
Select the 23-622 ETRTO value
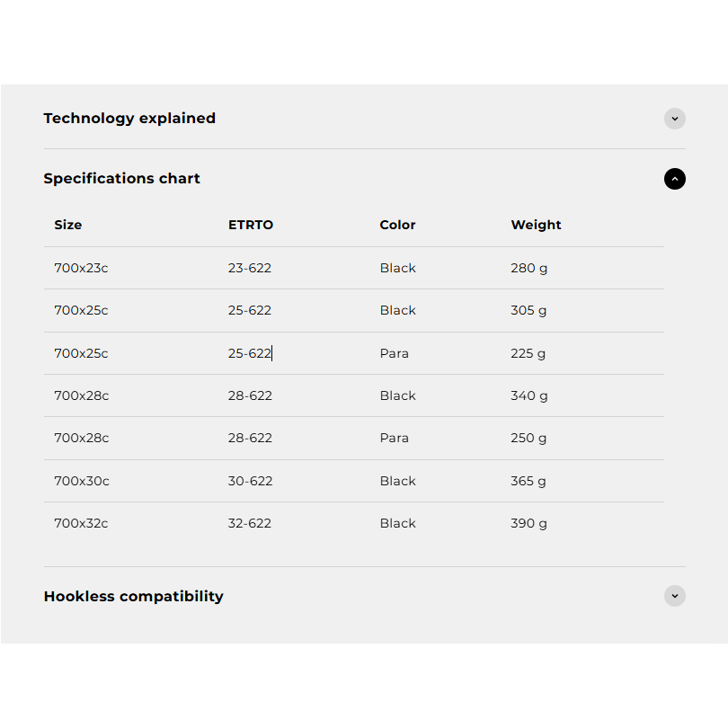(x=249, y=268)
